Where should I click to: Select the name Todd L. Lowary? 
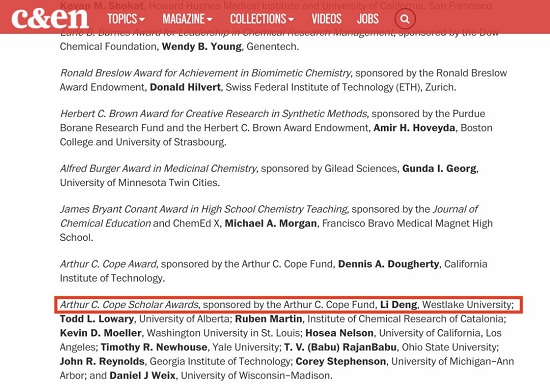pyautogui.click(x=97, y=319)
